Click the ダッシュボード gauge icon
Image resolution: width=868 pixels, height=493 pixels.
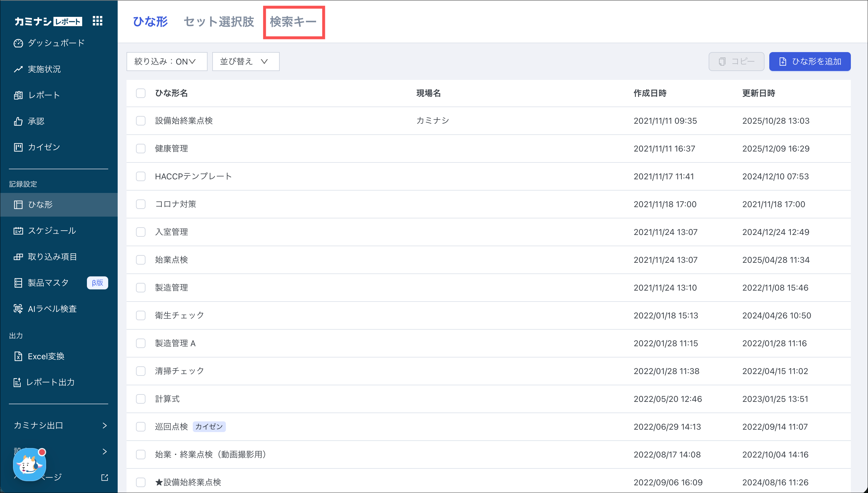click(x=18, y=43)
